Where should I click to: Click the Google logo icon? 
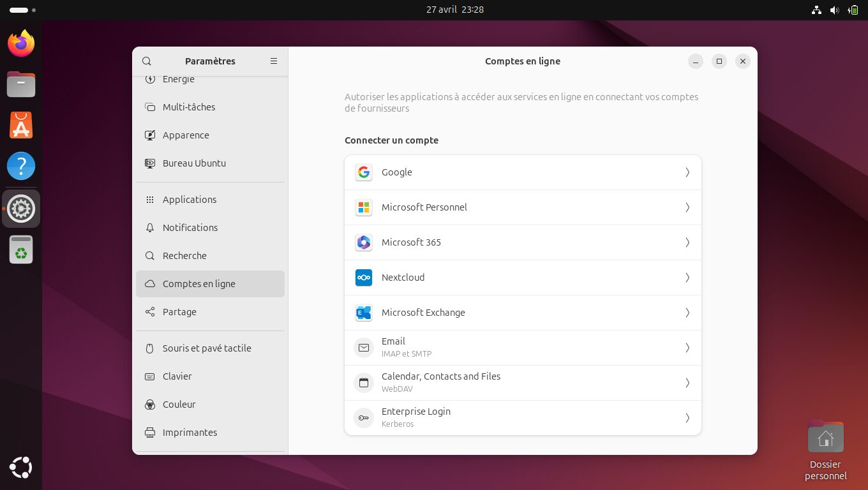364,172
